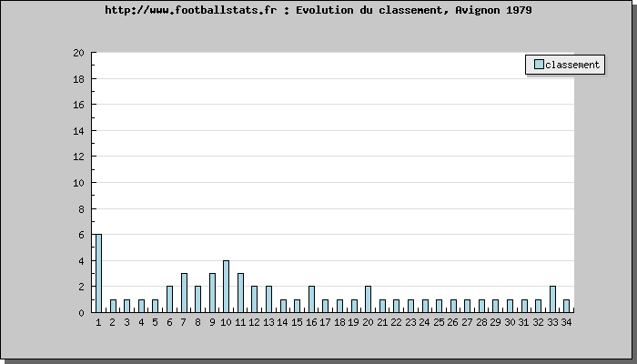The height and width of the screenshot is (364, 637).
Task: Select the bar for matchday 33
Action: coord(552,299)
